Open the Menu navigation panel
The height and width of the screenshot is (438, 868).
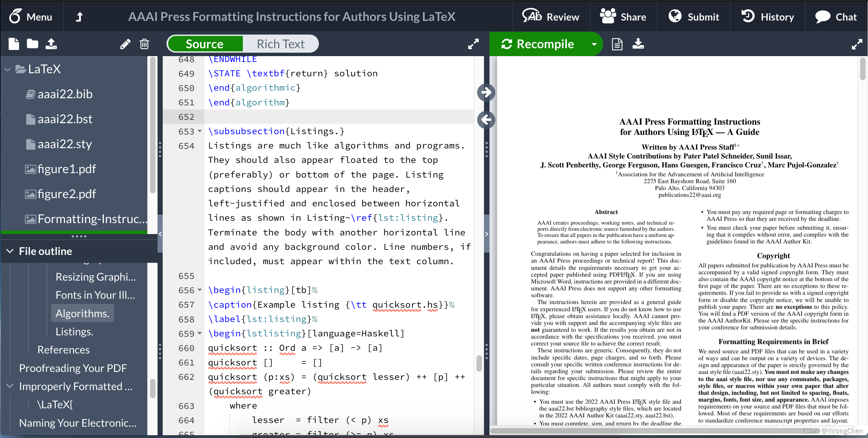(x=31, y=16)
